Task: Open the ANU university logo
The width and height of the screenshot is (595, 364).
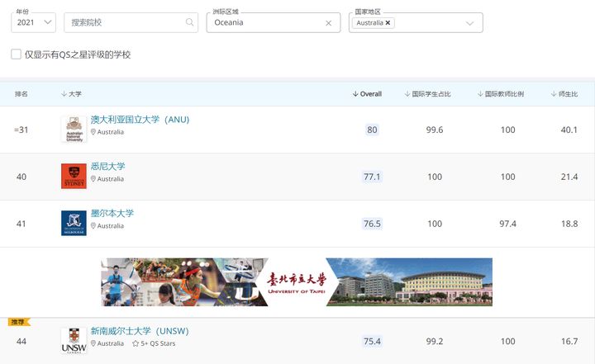Action: click(x=74, y=130)
